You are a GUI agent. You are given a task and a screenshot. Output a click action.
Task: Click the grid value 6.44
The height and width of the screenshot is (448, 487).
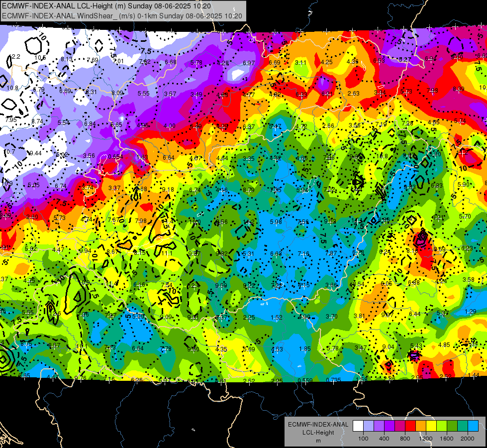click(x=415, y=314)
